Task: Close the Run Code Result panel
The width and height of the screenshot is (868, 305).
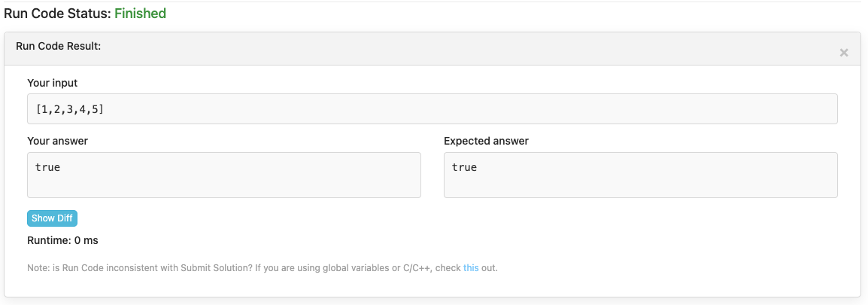Action: coord(844,53)
